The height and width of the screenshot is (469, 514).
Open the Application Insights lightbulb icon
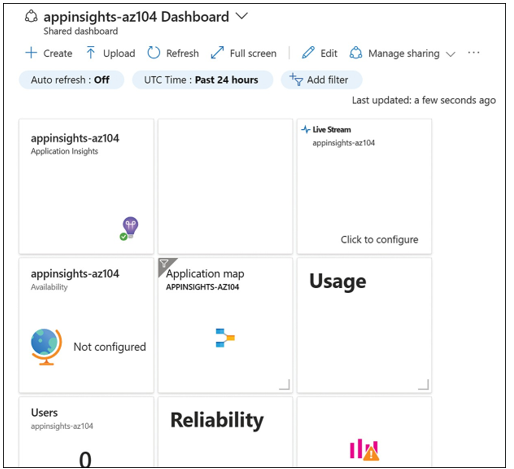129,228
